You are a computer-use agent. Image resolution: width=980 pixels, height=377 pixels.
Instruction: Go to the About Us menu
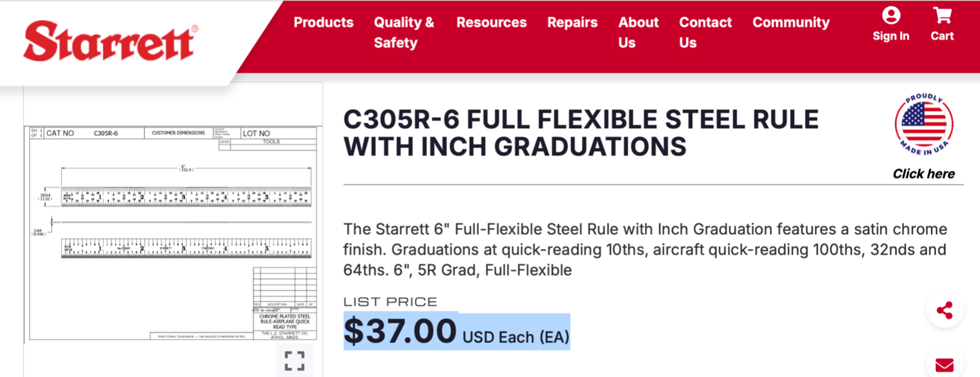pyautogui.click(x=638, y=32)
